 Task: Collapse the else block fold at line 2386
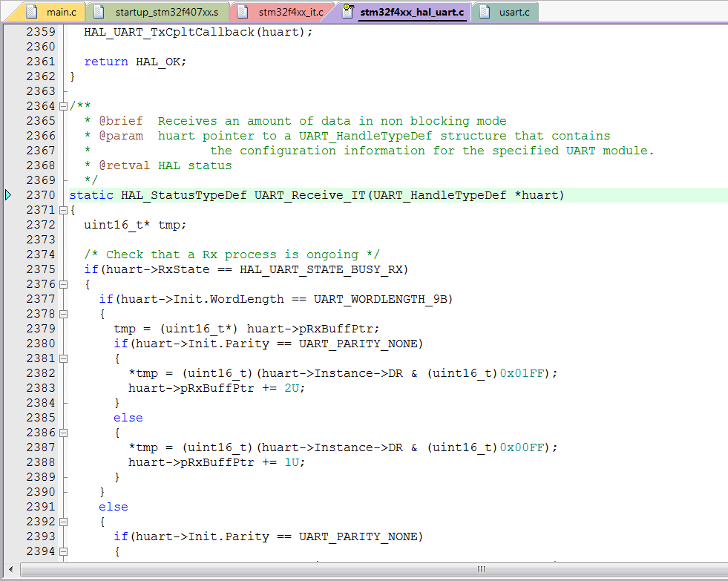64,433
